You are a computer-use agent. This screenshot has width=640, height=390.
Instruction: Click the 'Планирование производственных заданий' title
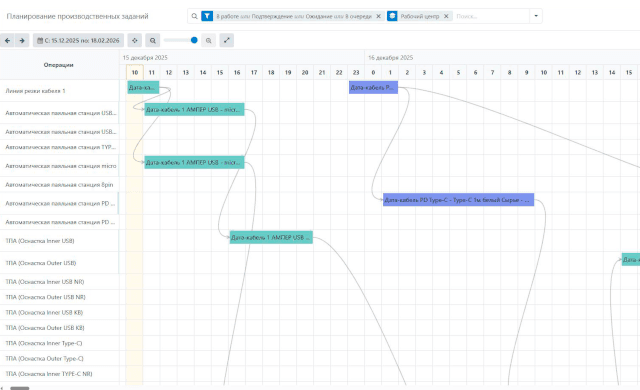[78, 16]
